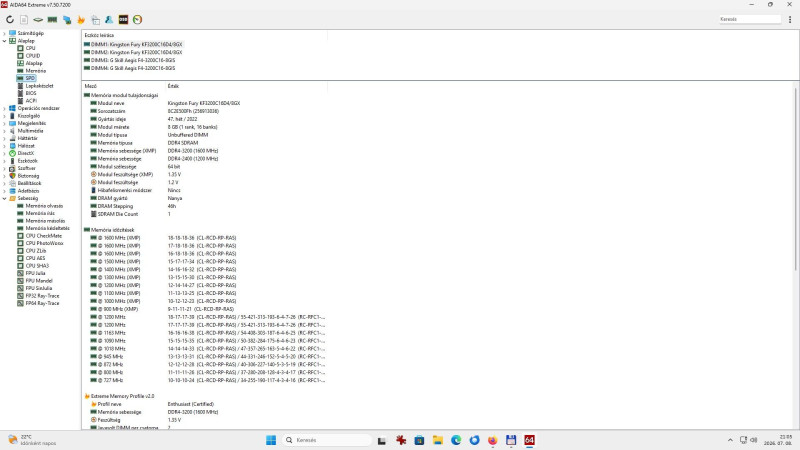The image size is (800, 450).
Task: Expand the Operációs rendszer node
Action: [x=5, y=108]
